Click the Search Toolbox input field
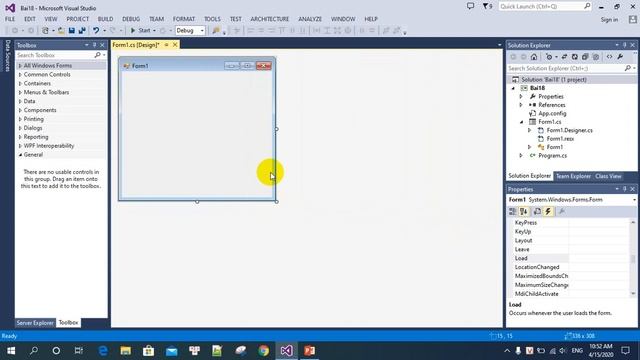640x360 pixels. 54,55
